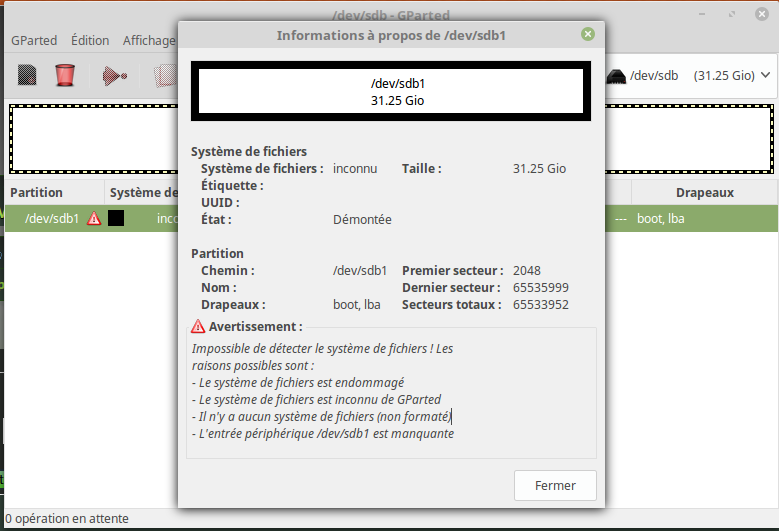Click the black filesystem color square in row
The height and width of the screenshot is (531, 779).
[116, 218]
